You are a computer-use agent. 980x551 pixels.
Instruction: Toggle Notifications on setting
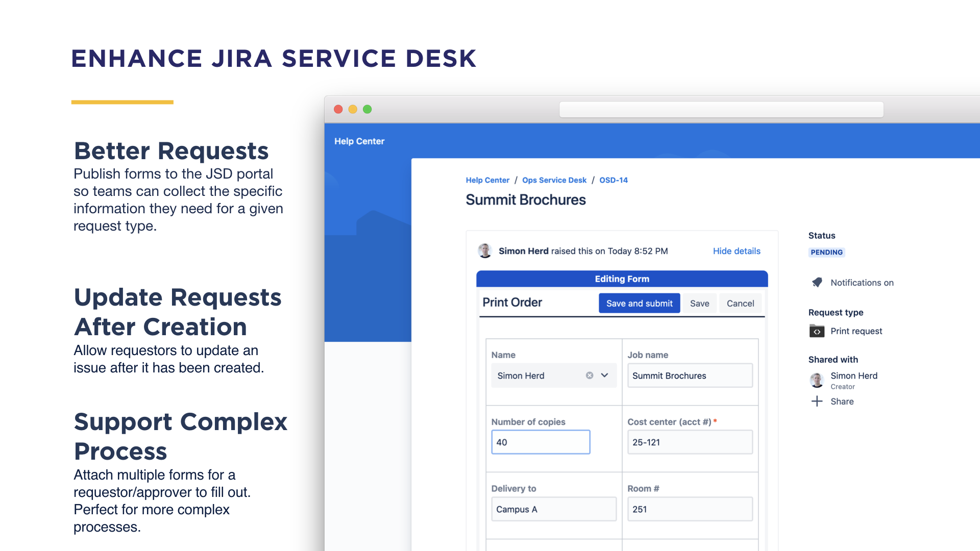click(x=862, y=283)
